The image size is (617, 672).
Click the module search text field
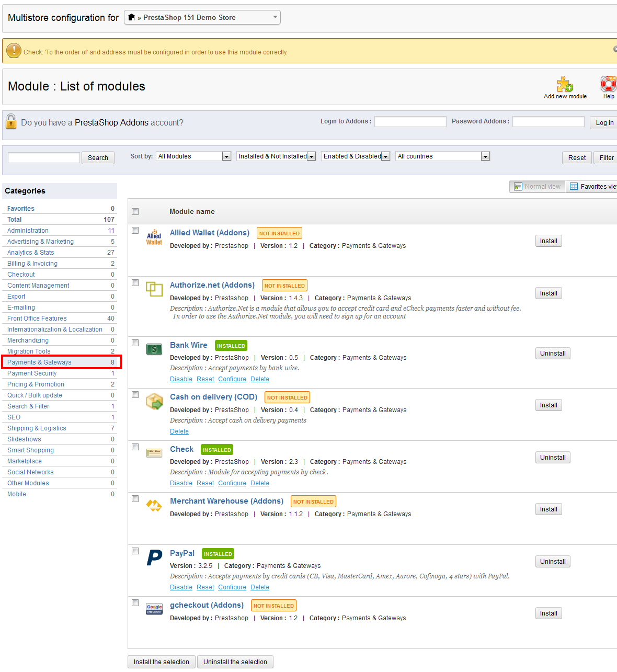44,158
